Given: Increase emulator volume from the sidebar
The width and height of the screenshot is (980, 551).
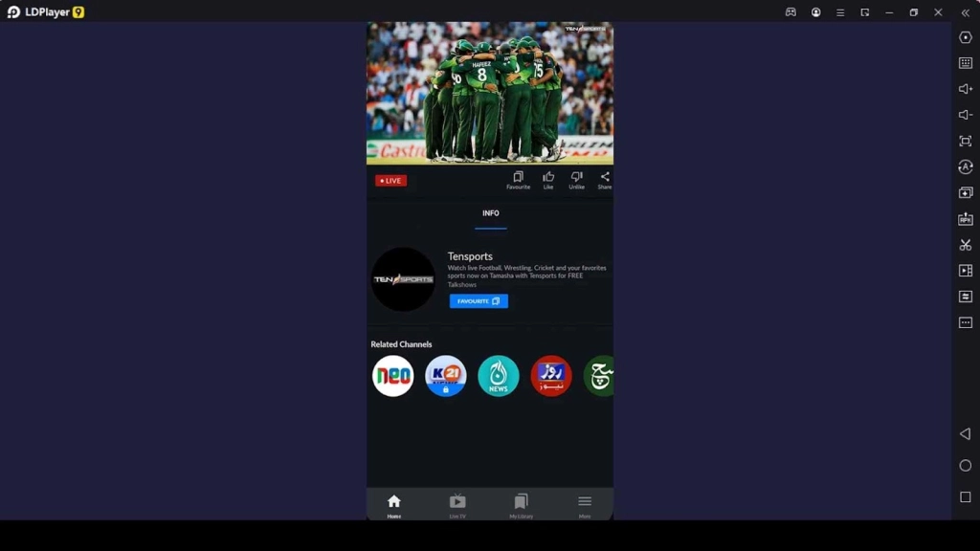Looking at the screenshot, I should [965, 90].
